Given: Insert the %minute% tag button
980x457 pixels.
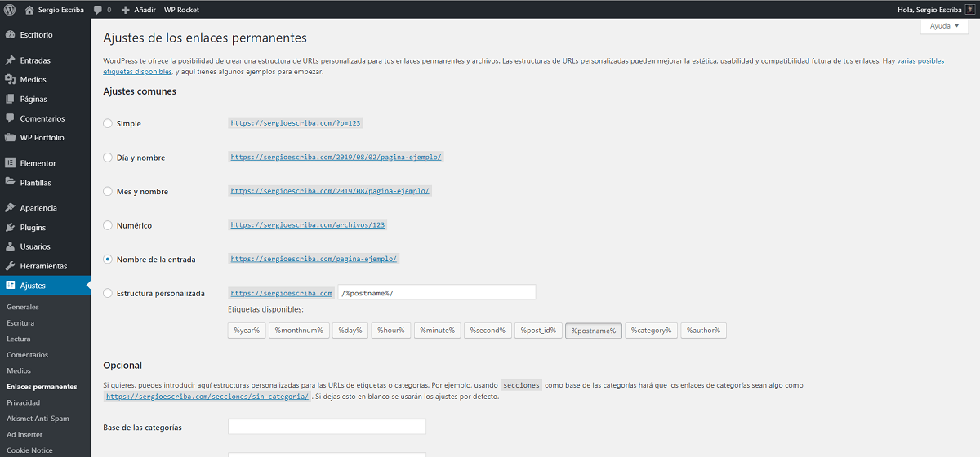Looking at the screenshot, I should pos(437,331).
